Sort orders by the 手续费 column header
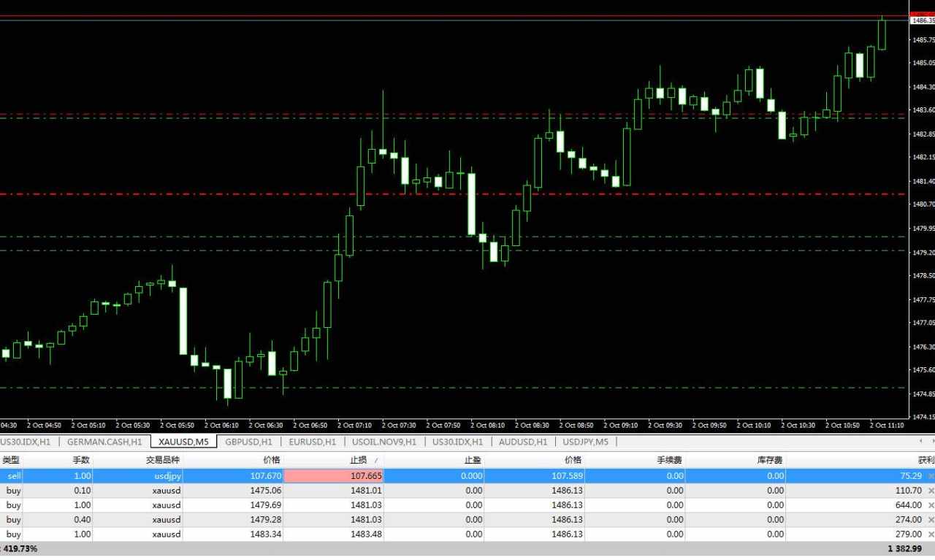Screen dimensions: 935x560 click(670, 460)
